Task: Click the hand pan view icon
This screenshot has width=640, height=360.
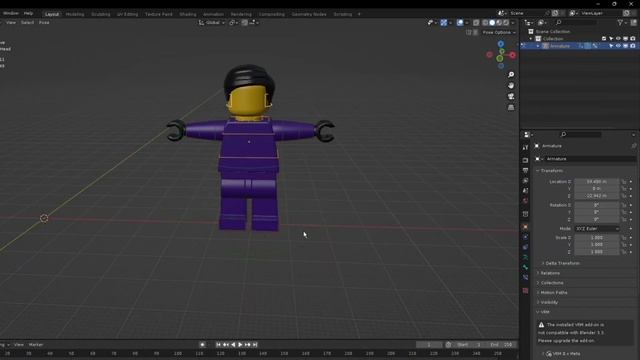Action: click(x=511, y=86)
